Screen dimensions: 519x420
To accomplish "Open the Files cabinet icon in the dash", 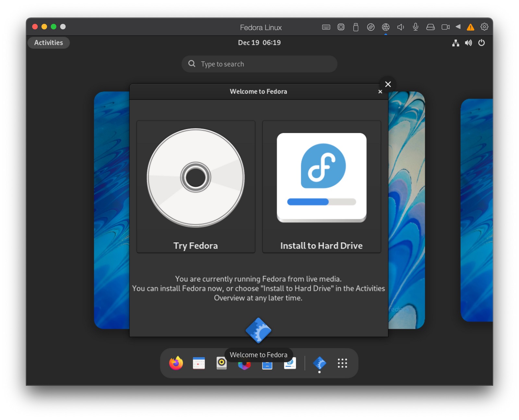I will (267, 365).
